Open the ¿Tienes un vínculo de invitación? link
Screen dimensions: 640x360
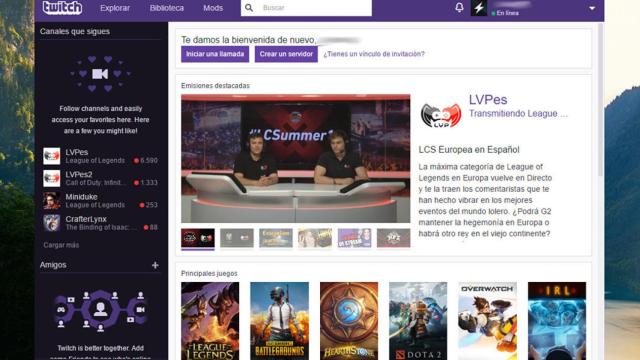click(374, 54)
